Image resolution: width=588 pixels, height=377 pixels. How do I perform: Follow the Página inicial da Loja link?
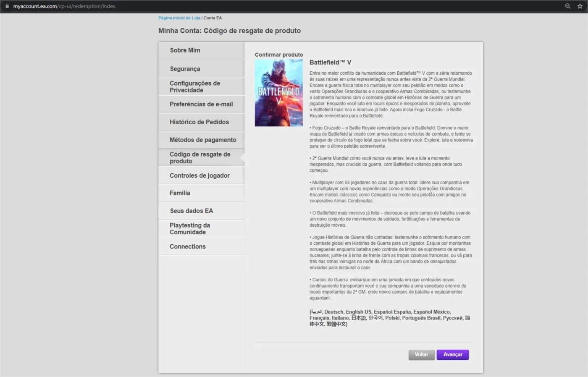(x=179, y=18)
